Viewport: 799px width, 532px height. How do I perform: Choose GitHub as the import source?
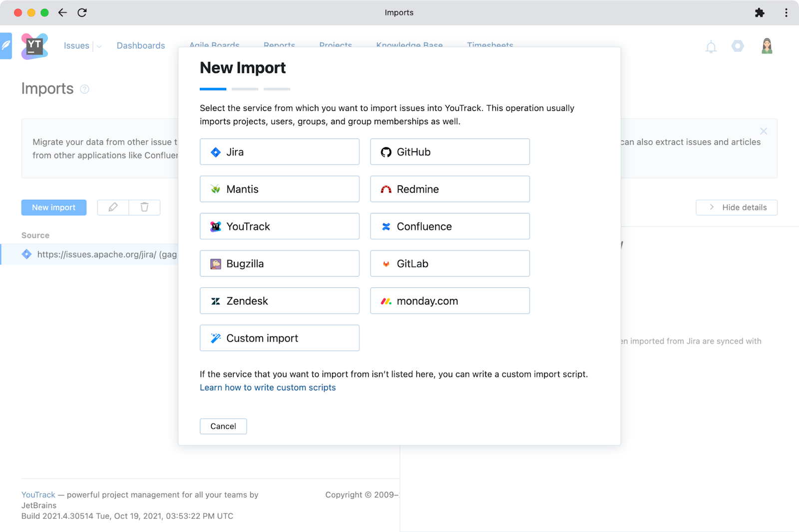[x=449, y=152]
